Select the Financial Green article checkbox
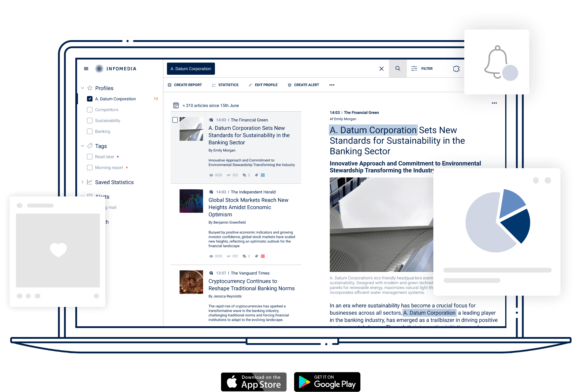Image resolution: width=582 pixels, height=392 pixels. pos(175,120)
